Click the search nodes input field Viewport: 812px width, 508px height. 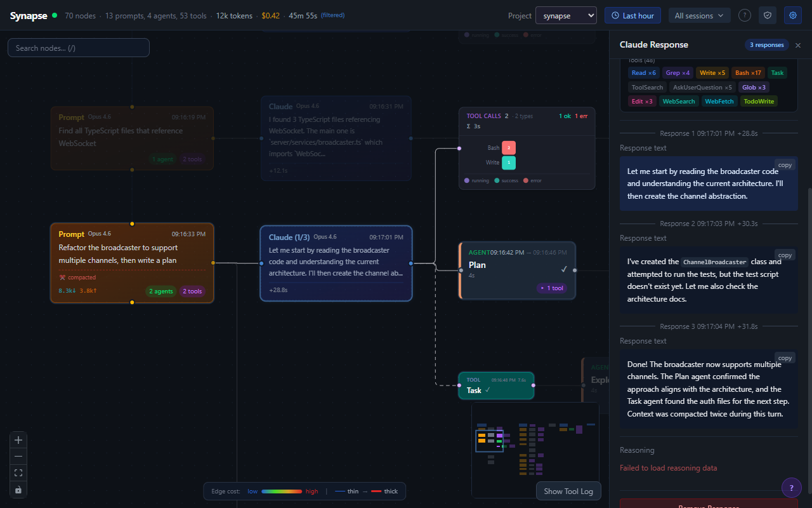(x=78, y=48)
